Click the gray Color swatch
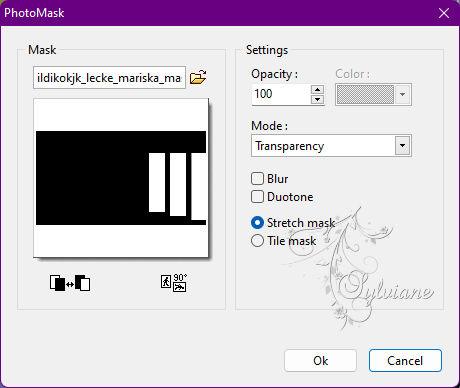Screen dimensions: 460x388 [365, 94]
